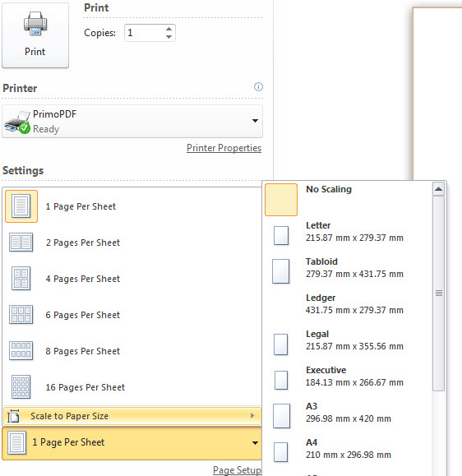Open the Printer Properties link

(x=224, y=148)
